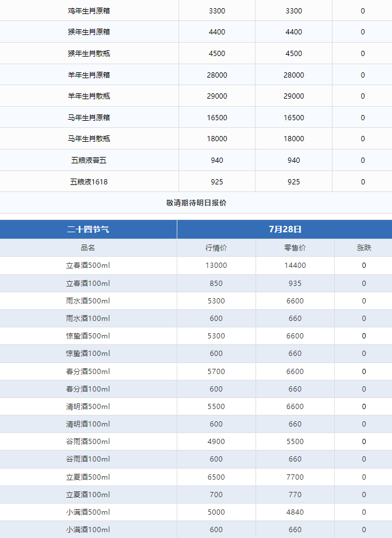Click the first 4500 value in 猴年生肖散瓶 row

click(217, 54)
